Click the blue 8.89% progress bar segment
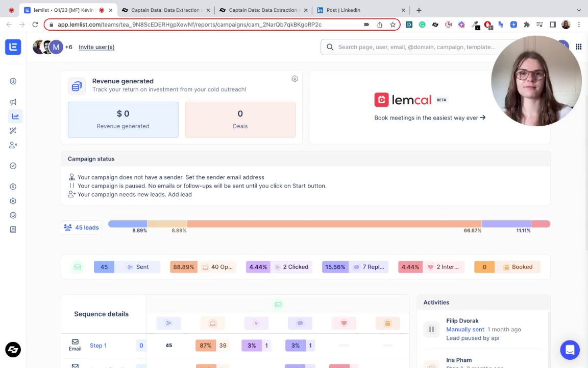588x368 pixels. pyautogui.click(x=128, y=224)
